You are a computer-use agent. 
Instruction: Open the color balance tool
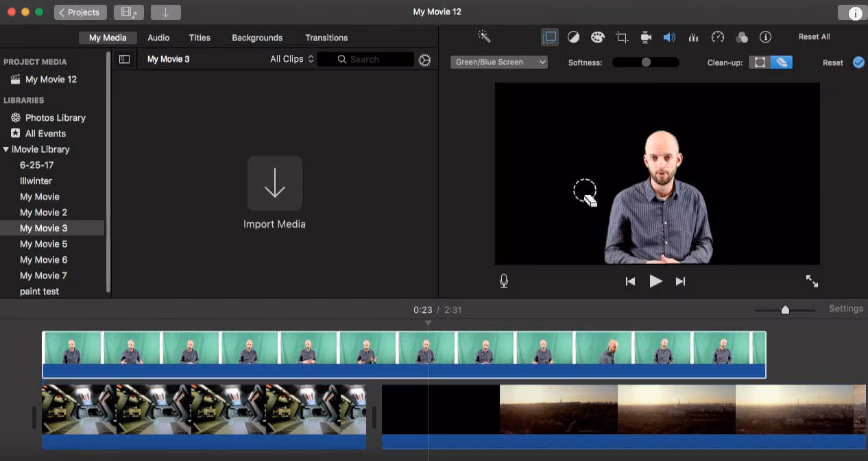(x=573, y=37)
